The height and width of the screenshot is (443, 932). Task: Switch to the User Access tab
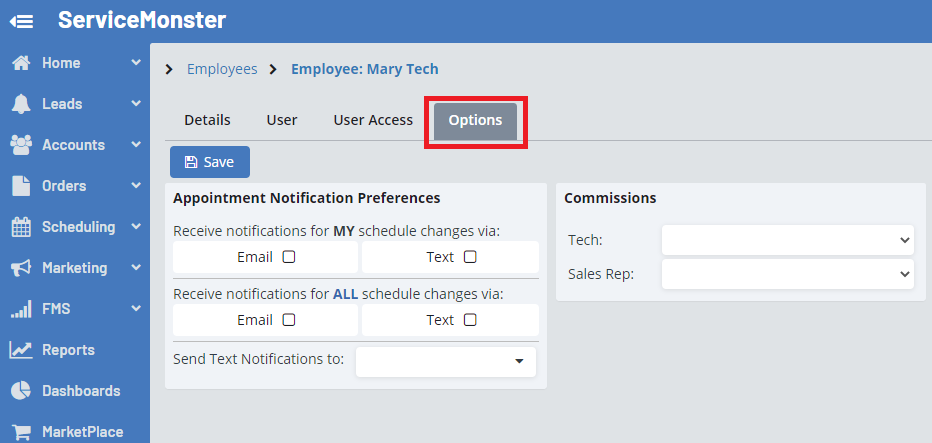point(373,120)
